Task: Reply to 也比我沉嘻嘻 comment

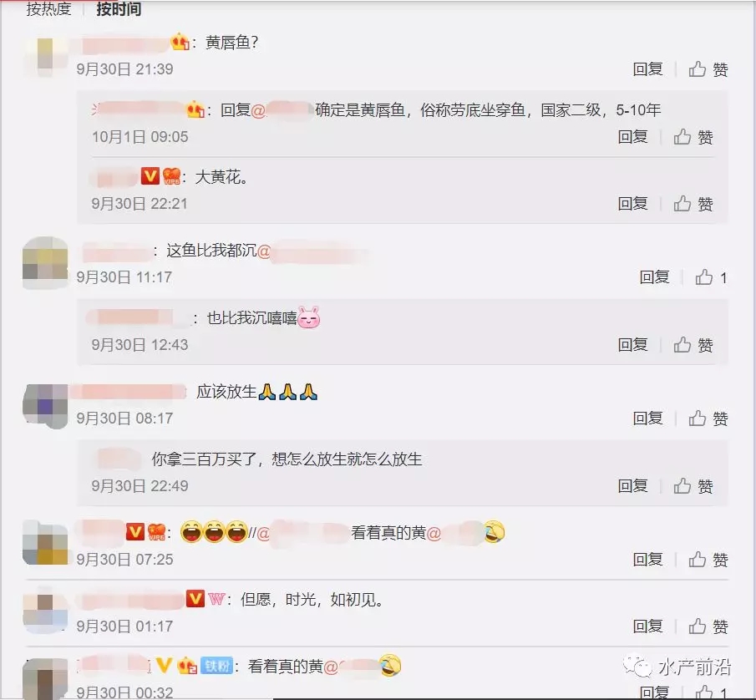Action: point(632,345)
